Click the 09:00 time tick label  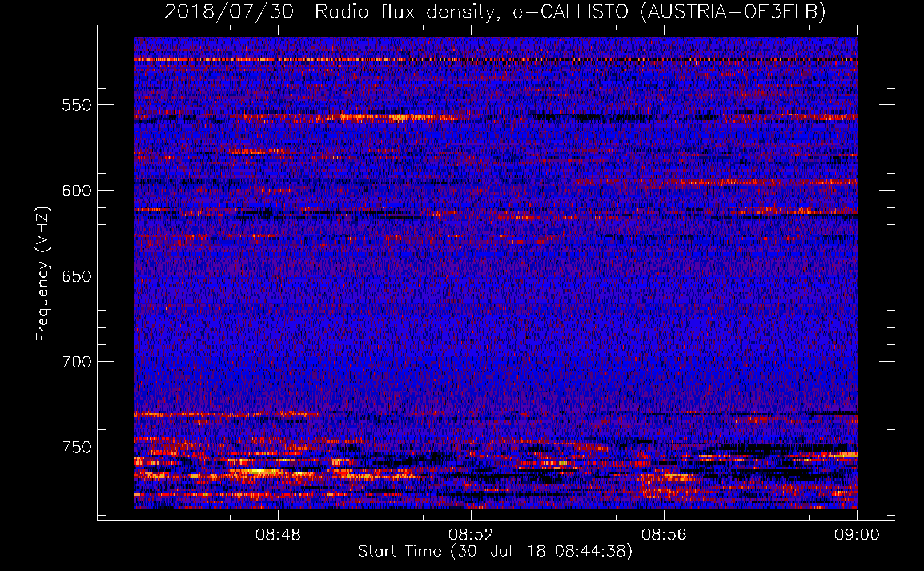point(857,535)
